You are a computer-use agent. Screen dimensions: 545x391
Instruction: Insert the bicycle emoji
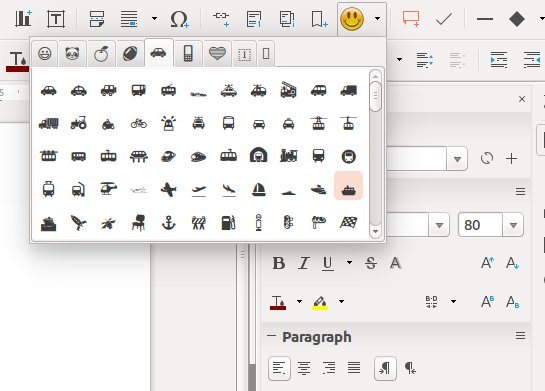click(x=139, y=123)
